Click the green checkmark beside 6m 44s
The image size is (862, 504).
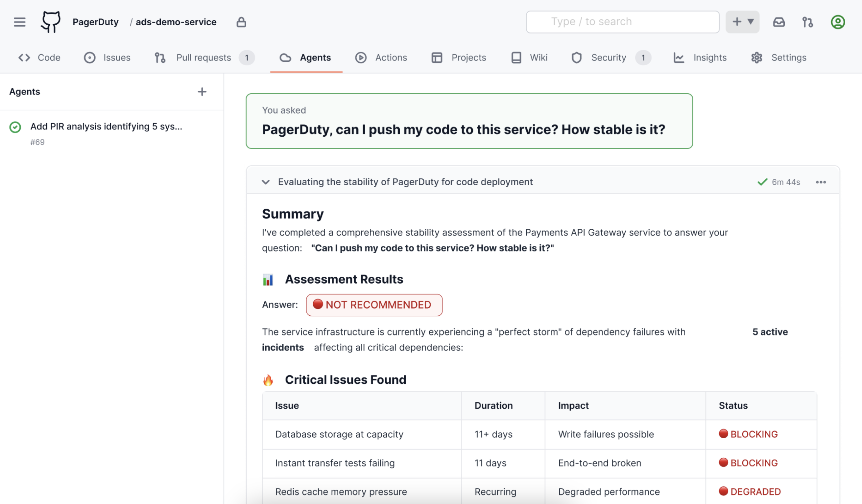762,182
